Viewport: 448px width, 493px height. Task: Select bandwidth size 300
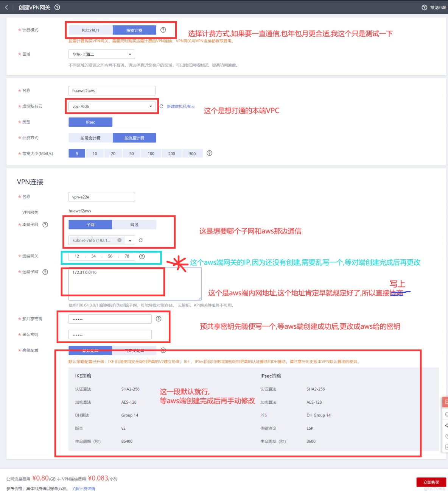[x=192, y=153]
